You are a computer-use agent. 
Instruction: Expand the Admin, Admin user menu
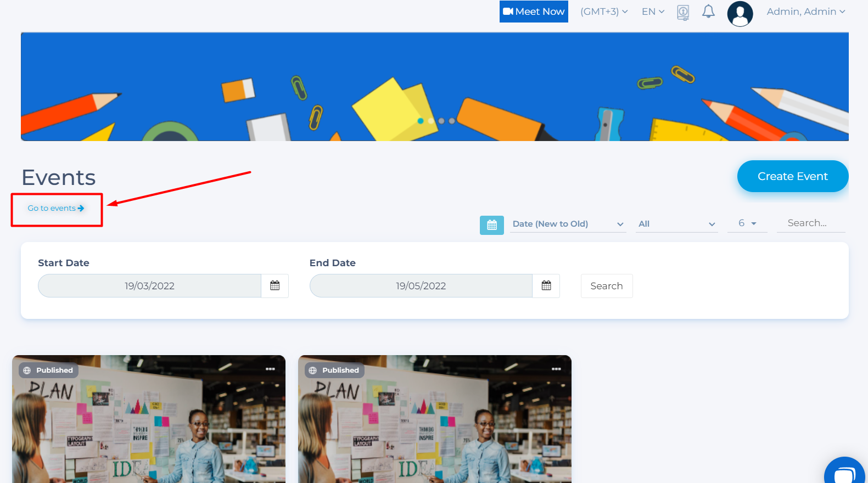coord(805,12)
